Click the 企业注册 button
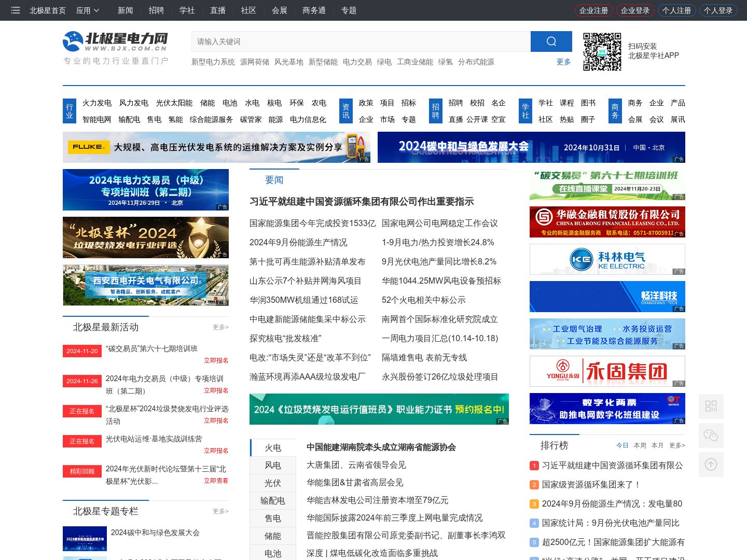 point(593,10)
